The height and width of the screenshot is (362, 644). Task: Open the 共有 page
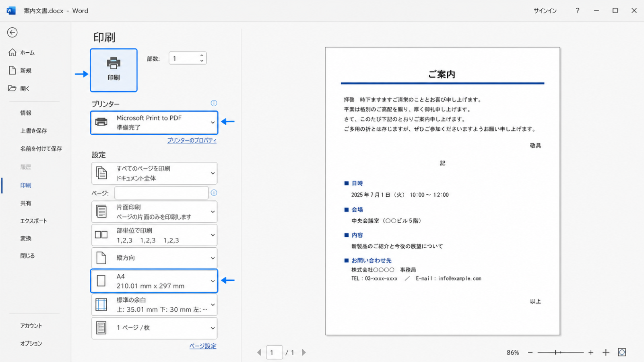[26, 204]
